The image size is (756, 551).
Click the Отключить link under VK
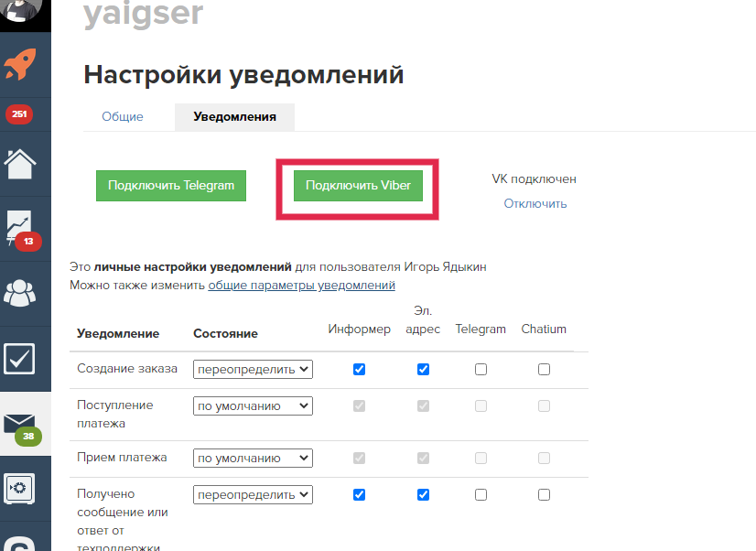point(535,203)
